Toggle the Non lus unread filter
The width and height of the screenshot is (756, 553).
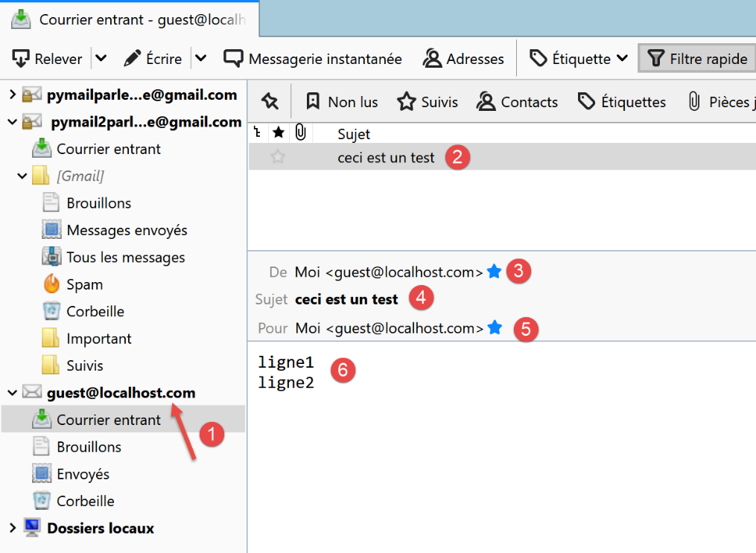tap(342, 102)
